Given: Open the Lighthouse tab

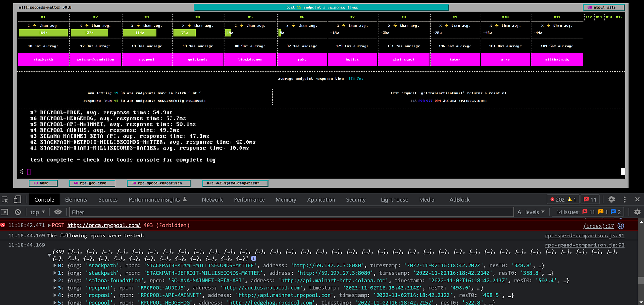Looking at the screenshot, I should (x=394, y=199).
